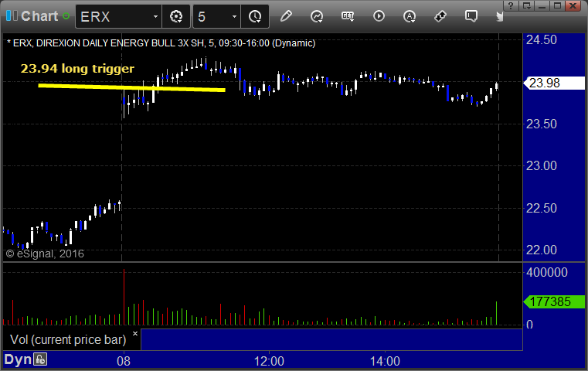The width and height of the screenshot is (588, 371).
Task: Click the ERX symbol input field
Action: 118,16
